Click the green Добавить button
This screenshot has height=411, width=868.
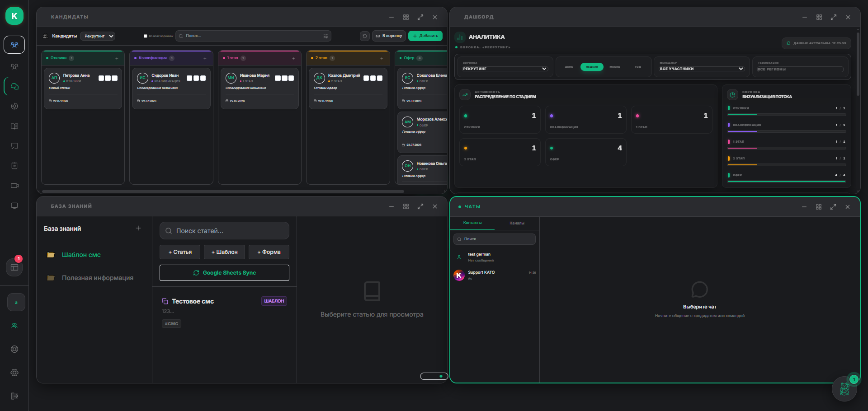(425, 36)
